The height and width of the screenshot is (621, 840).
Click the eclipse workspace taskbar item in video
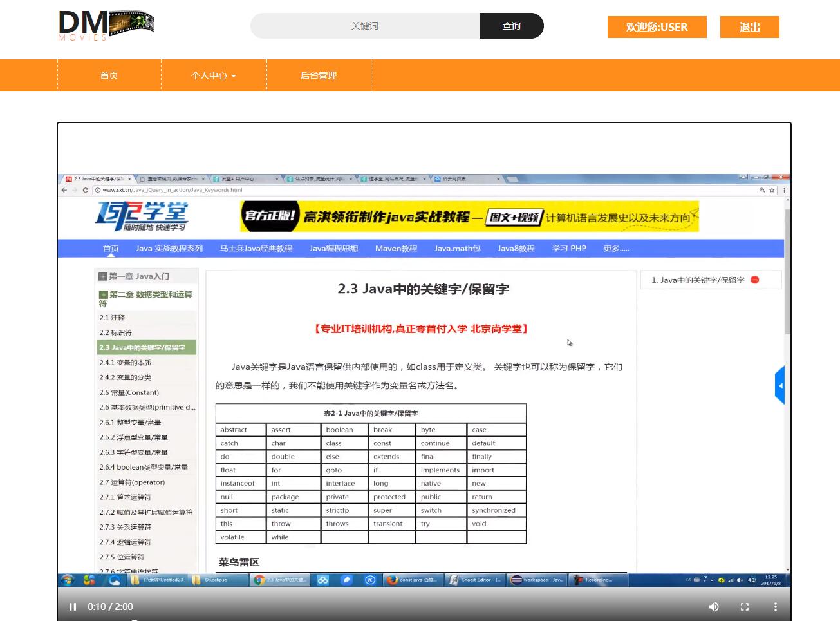pos(537,580)
